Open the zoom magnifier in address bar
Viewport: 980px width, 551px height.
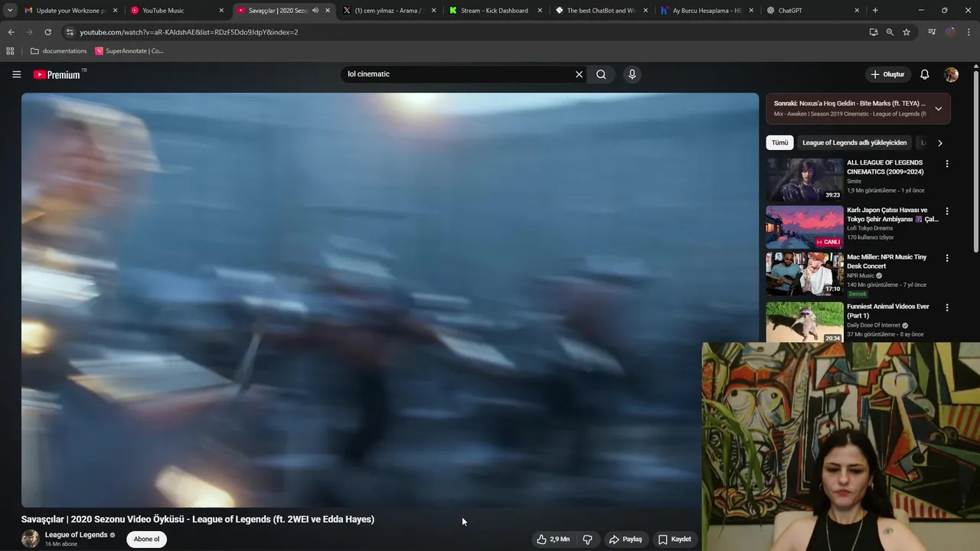click(890, 32)
